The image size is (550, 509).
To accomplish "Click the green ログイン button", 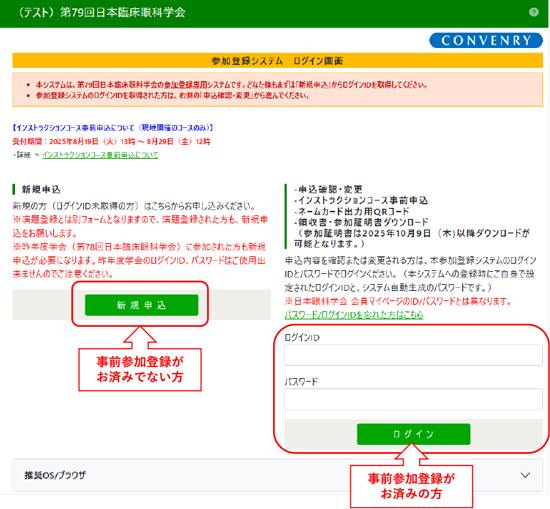I will tap(414, 434).
